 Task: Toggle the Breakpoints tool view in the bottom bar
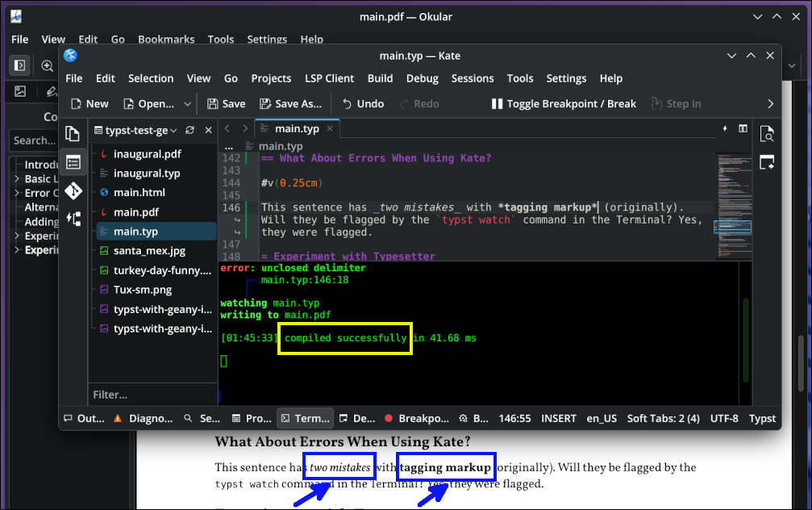pyautogui.click(x=417, y=418)
